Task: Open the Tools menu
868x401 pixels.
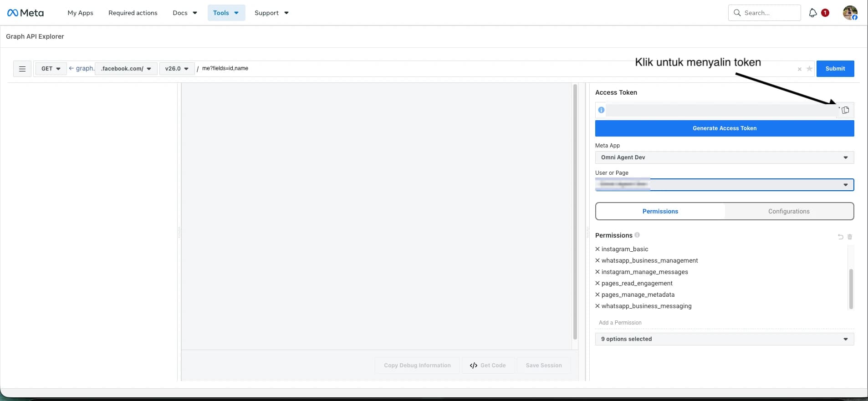Action: point(226,13)
